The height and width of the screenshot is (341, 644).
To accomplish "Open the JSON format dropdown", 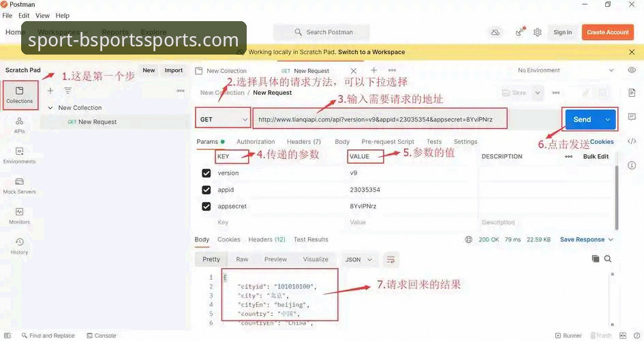I will pyautogui.click(x=358, y=260).
